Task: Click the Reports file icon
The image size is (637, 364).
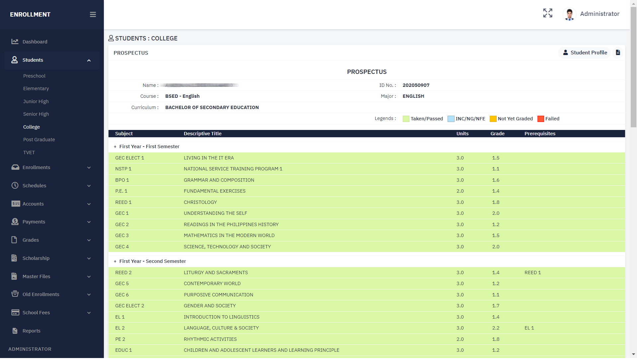Action: coord(15,331)
